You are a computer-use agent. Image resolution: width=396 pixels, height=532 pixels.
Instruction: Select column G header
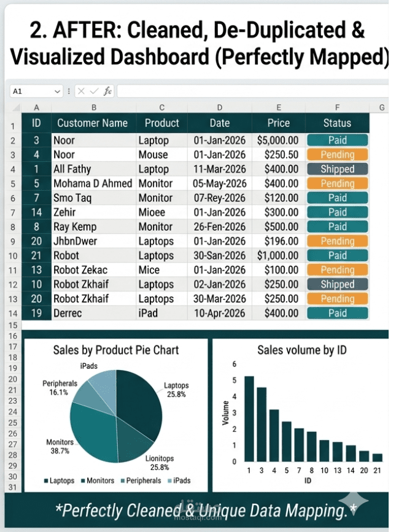click(382, 107)
